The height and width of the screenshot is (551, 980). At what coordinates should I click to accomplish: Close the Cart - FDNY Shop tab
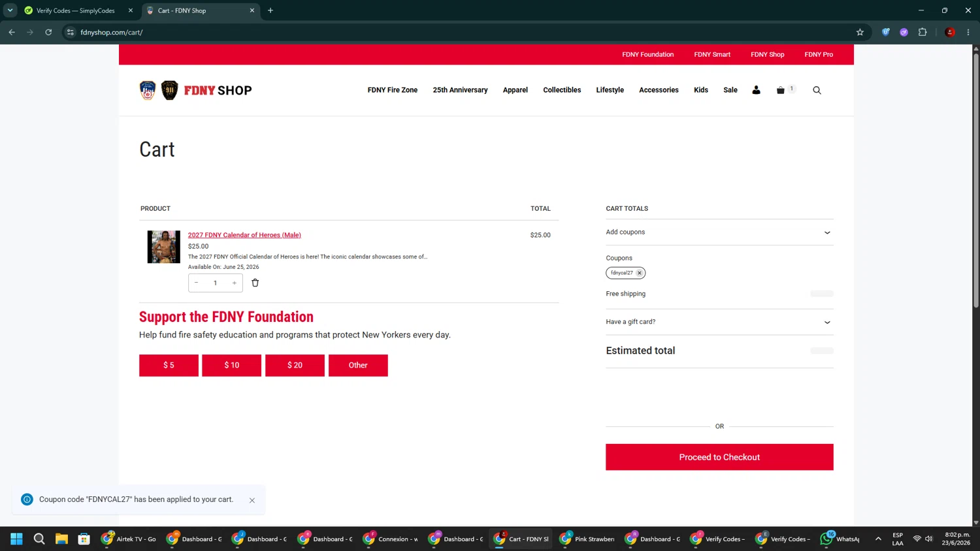pos(252,10)
